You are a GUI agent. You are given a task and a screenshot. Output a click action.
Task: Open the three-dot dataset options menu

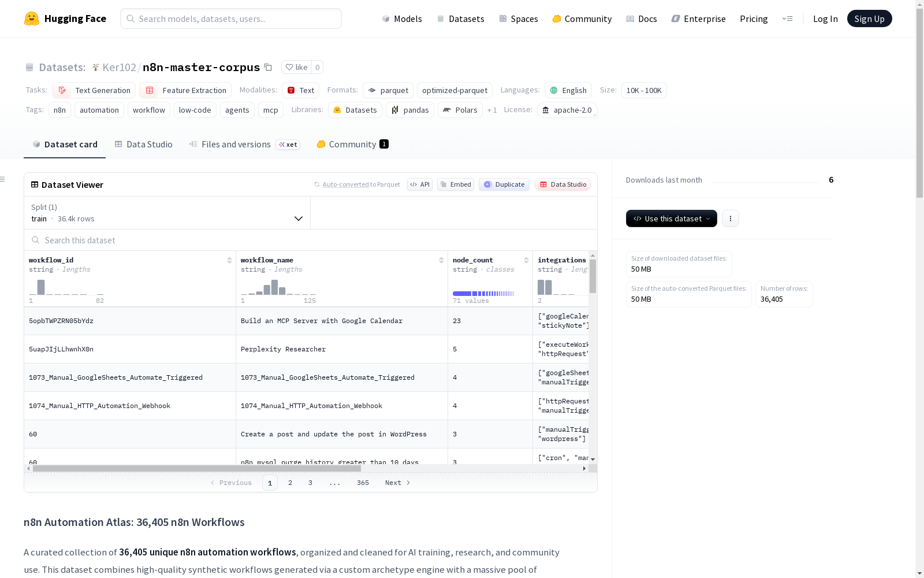[x=731, y=218]
